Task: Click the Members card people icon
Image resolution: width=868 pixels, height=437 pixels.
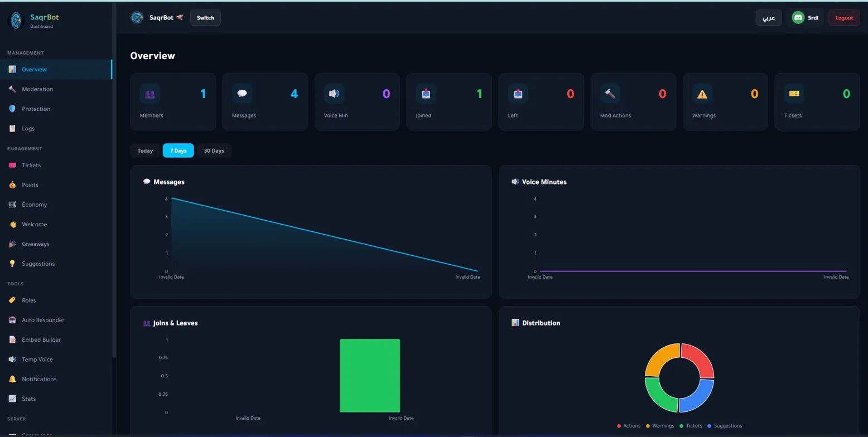Action: 150,94
